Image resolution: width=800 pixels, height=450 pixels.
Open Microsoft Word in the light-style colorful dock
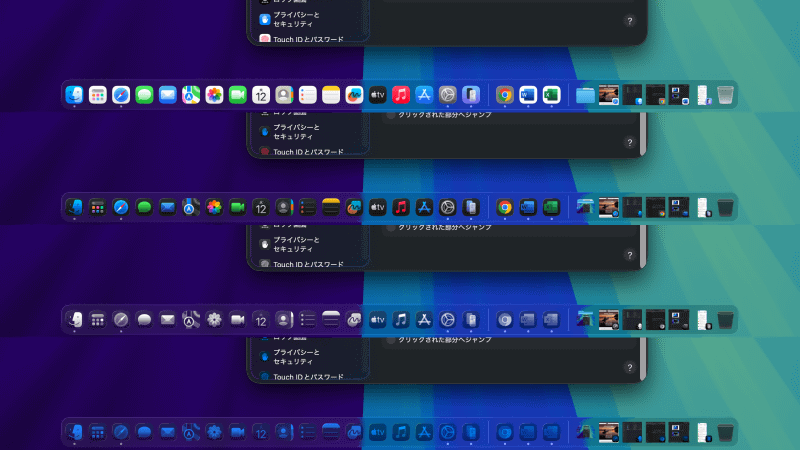[x=528, y=94]
